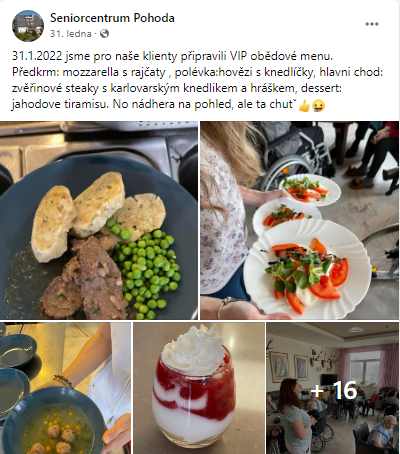The image size is (400, 454).
Task: Click the +16 overlay number
Action: pos(334,390)
